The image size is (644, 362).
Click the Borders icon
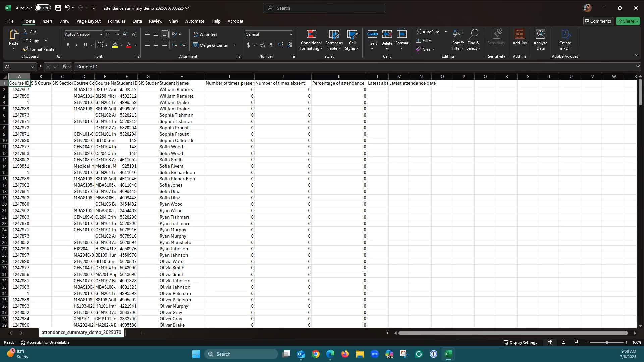coord(100,45)
